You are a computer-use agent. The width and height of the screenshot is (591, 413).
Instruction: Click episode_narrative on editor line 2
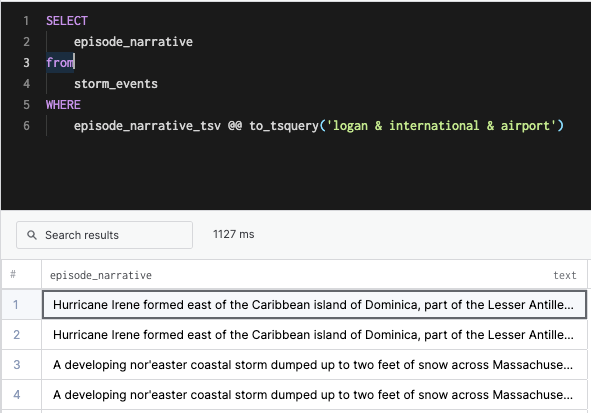click(x=133, y=41)
